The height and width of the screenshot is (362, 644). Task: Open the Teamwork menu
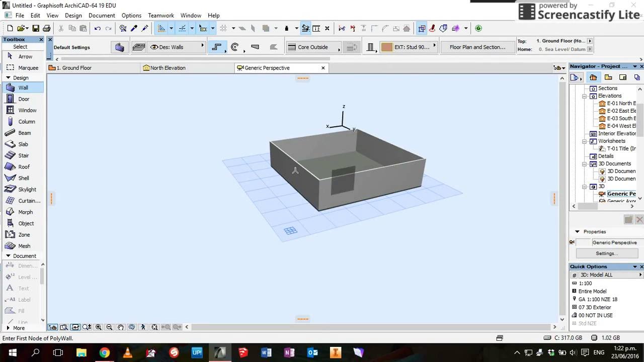pyautogui.click(x=160, y=16)
